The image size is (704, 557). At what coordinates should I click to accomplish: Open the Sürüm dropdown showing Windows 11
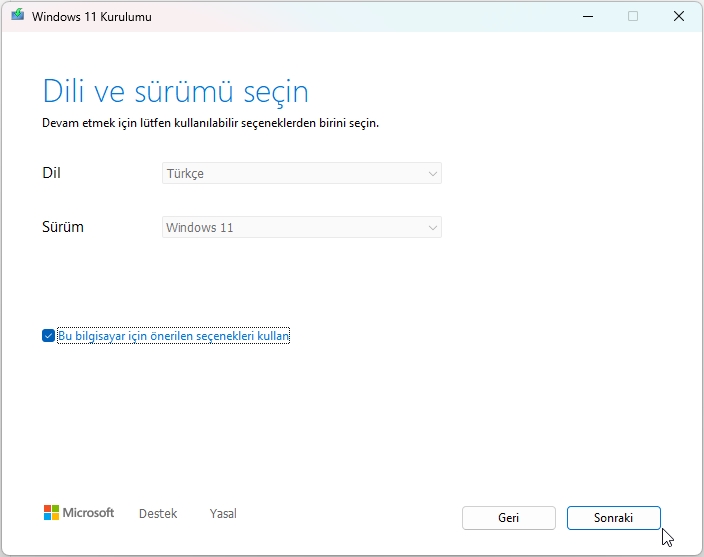[302, 227]
